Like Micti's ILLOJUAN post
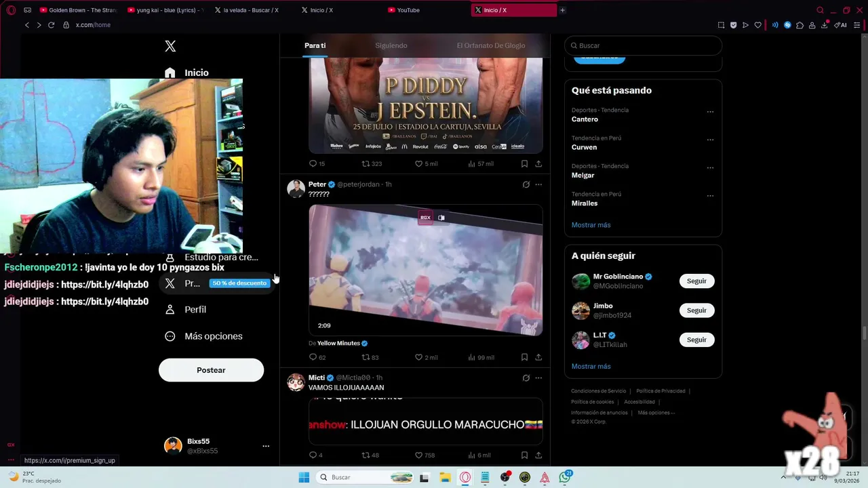Image resolution: width=868 pixels, height=488 pixels. click(425, 455)
